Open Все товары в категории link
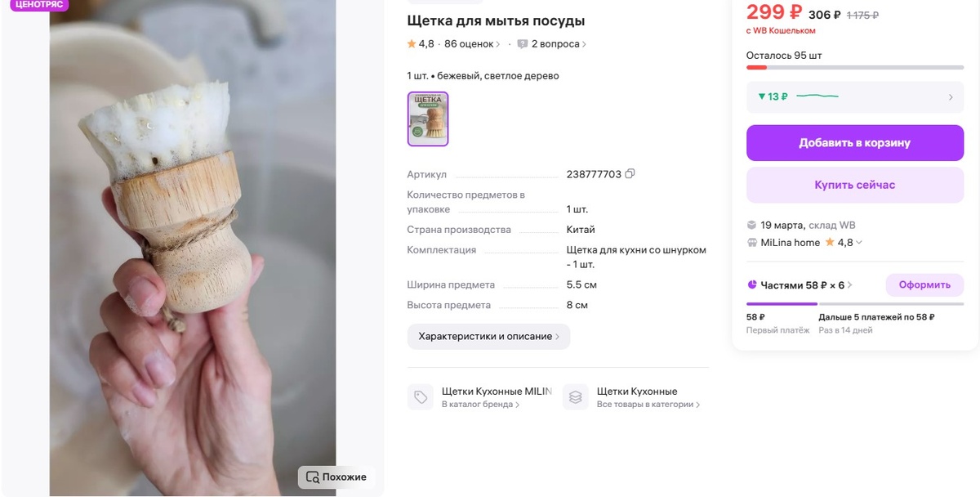 coord(648,405)
